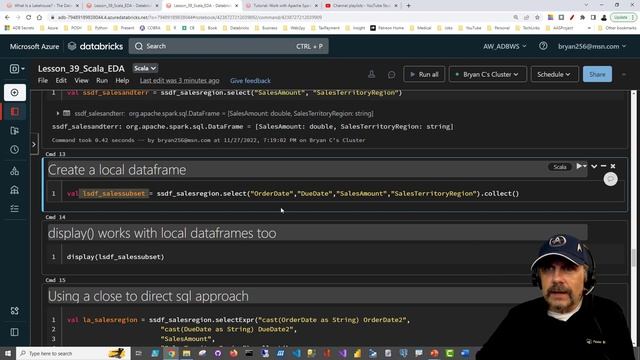The image size is (640, 360).
Task: Open the Compute icon in sidebar
Action: [x=15, y=190]
